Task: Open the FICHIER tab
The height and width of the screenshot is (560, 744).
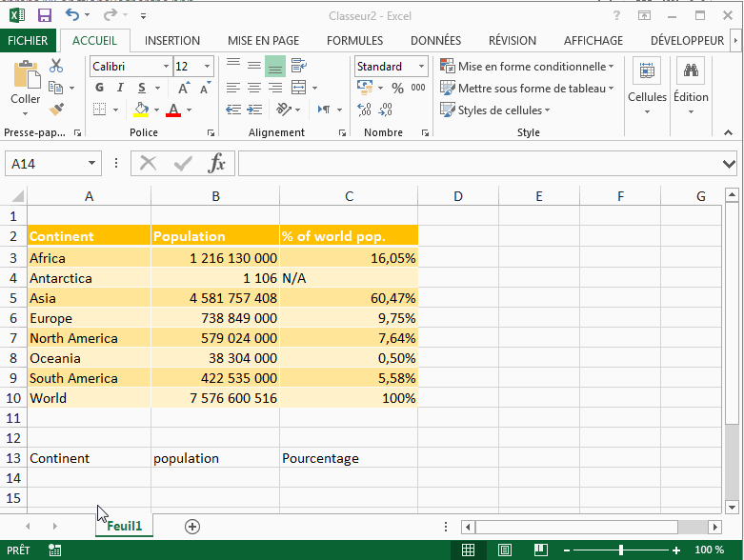Action: pos(28,41)
